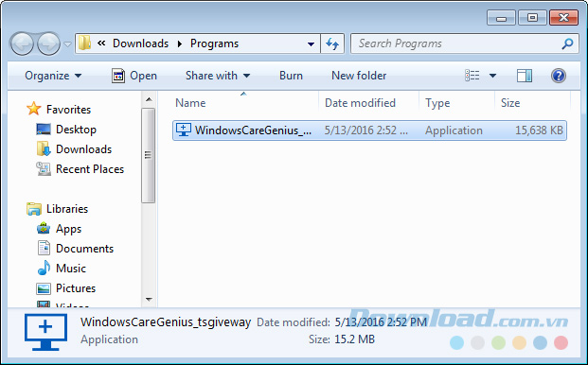Toggle the preview pane

pos(525,76)
